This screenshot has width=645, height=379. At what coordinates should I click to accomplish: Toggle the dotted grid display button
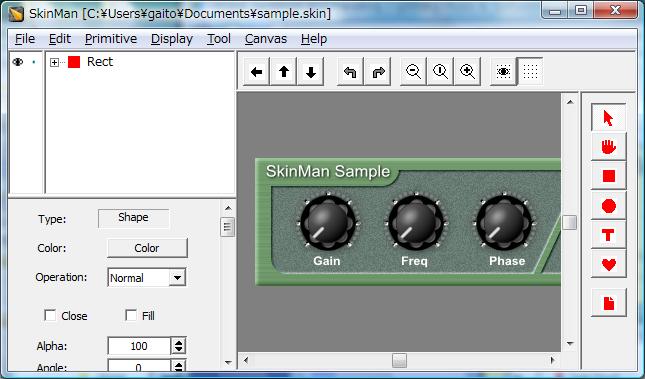tap(530, 72)
